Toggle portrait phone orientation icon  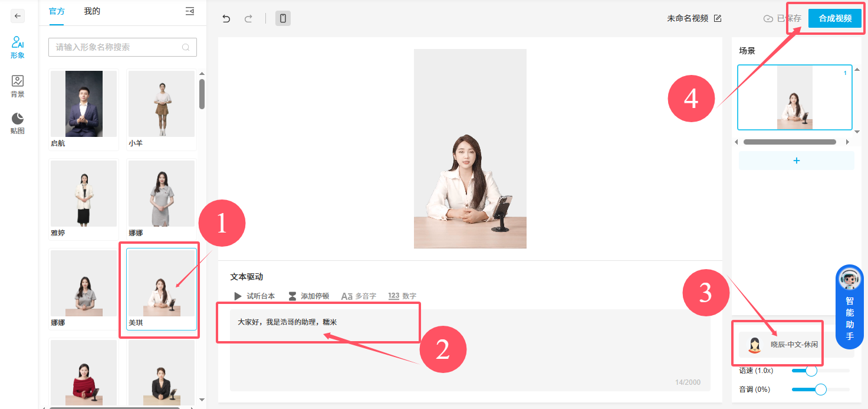click(283, 18)
